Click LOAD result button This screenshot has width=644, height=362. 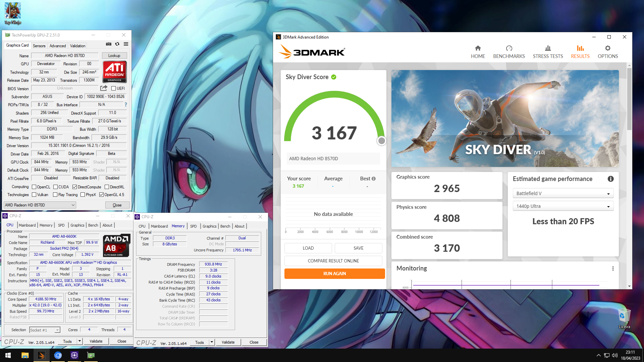coord(308,248)
